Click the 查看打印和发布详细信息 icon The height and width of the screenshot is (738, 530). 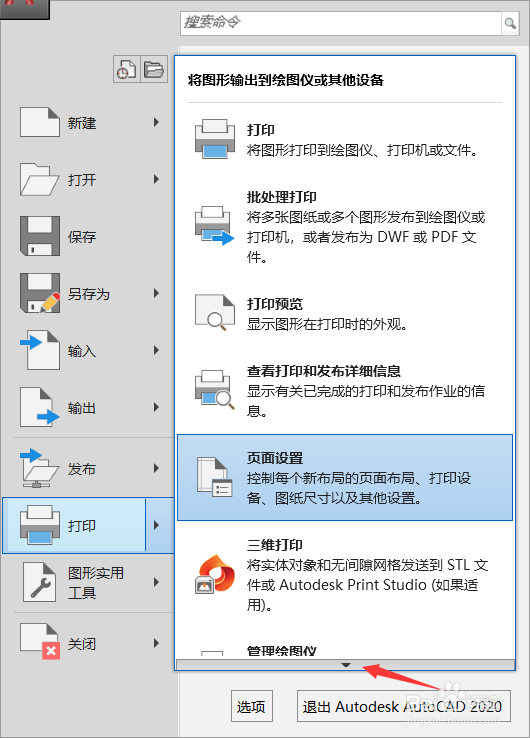pos(215,390)
